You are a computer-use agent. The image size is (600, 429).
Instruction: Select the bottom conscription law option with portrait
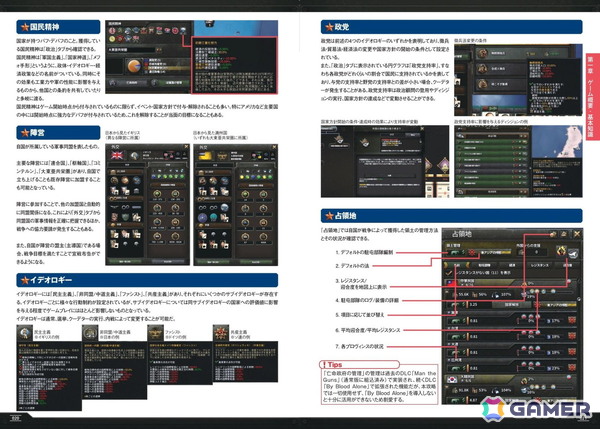499,84
